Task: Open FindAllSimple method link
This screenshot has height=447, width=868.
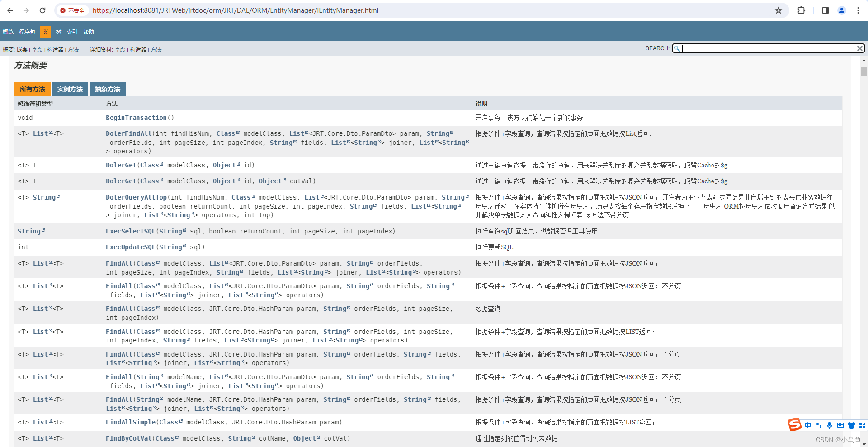Action: pos(130,422)
